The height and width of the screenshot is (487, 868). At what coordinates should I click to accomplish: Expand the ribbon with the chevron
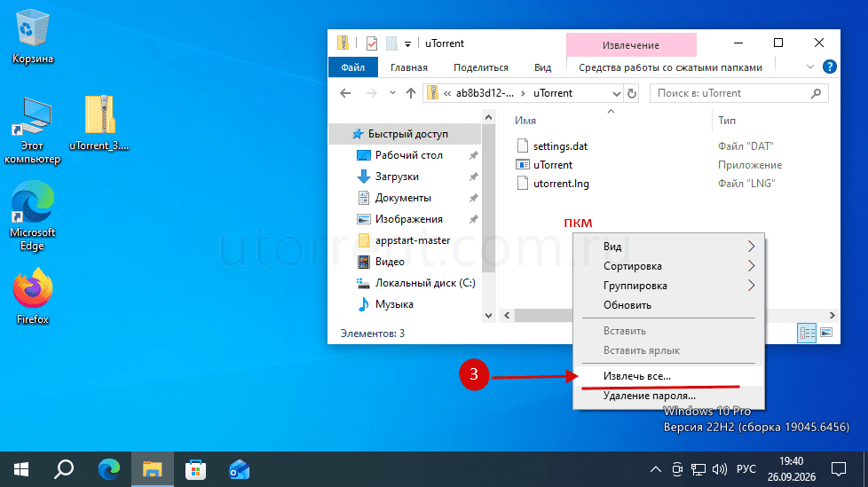[x=810, y=67]
